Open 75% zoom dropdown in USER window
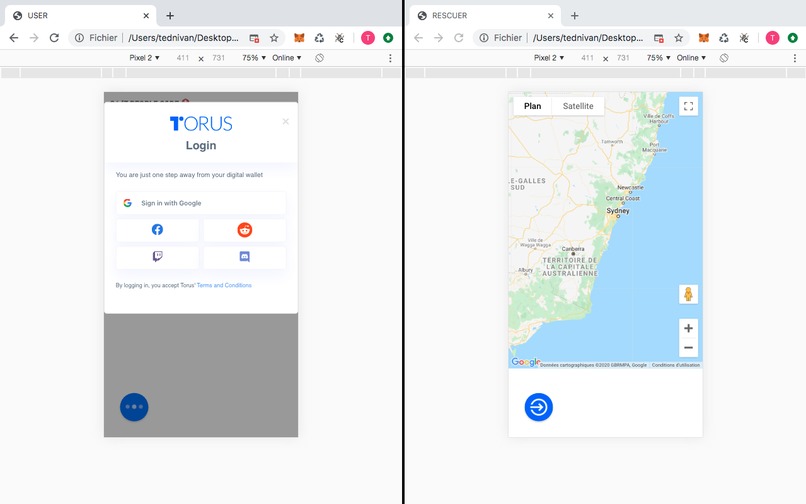This screenshot has height=504, width=806. 254,58
